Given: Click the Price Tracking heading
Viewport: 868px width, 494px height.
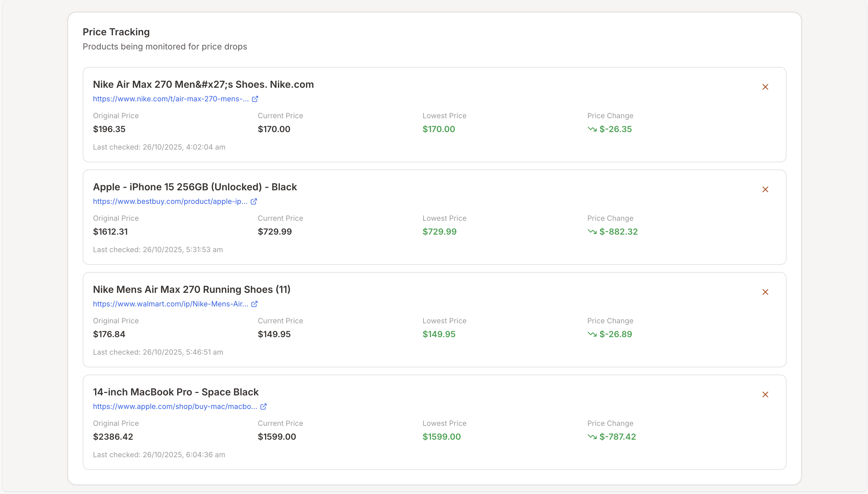Looking at the screenshot, I should coord(116,32).
